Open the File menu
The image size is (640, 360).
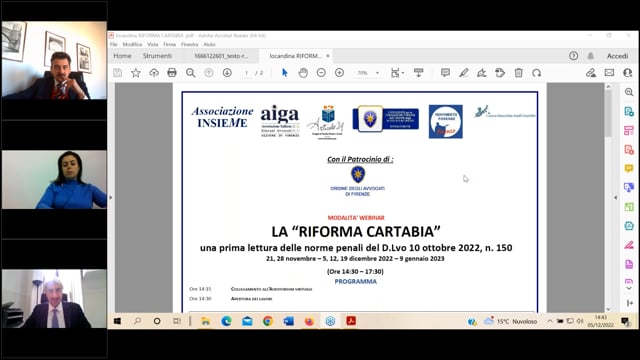click(113, 44)
